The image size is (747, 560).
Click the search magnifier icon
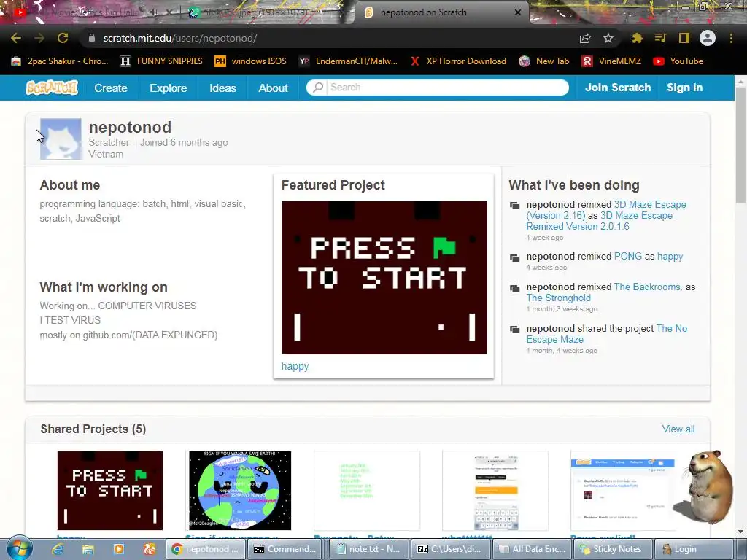[x=318, y=87]
